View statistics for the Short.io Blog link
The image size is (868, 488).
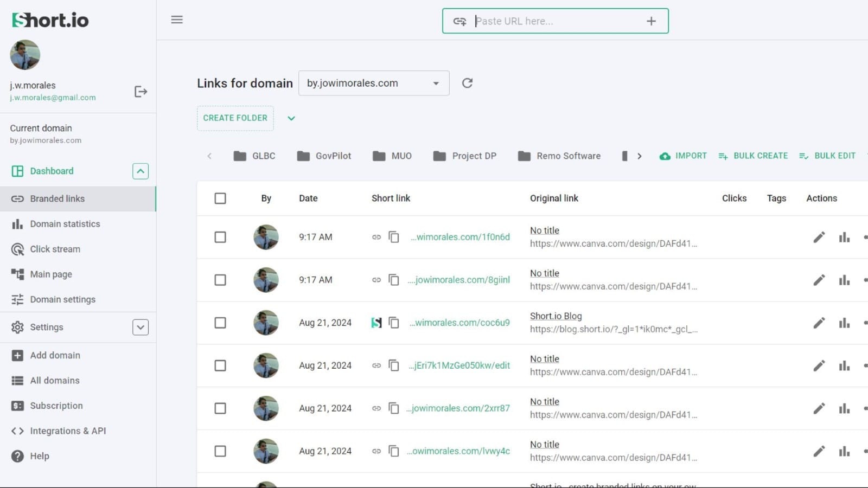(x=844, y=323)
